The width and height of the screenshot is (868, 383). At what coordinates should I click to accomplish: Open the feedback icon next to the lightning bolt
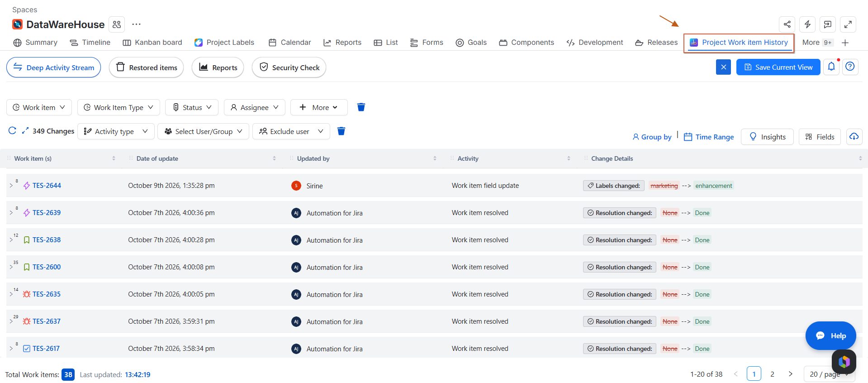pos(828,24)
